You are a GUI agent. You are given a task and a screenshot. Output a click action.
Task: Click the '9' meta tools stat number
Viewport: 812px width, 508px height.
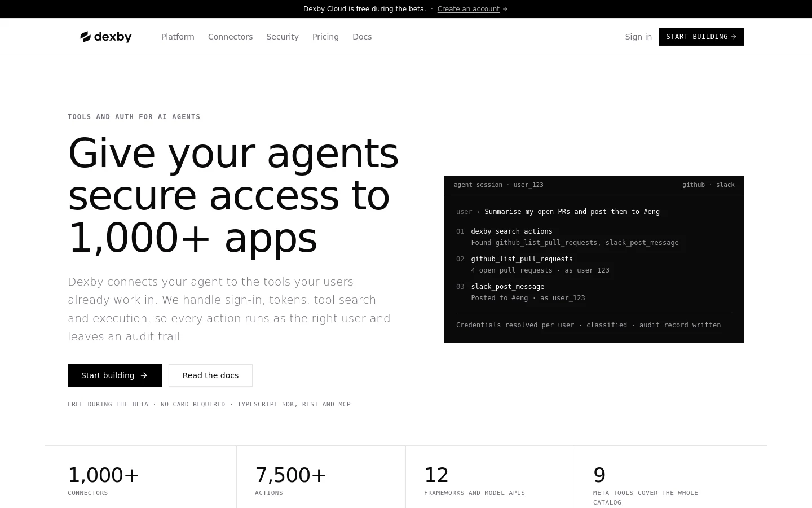pyautogui.click(x=599, y=475)
